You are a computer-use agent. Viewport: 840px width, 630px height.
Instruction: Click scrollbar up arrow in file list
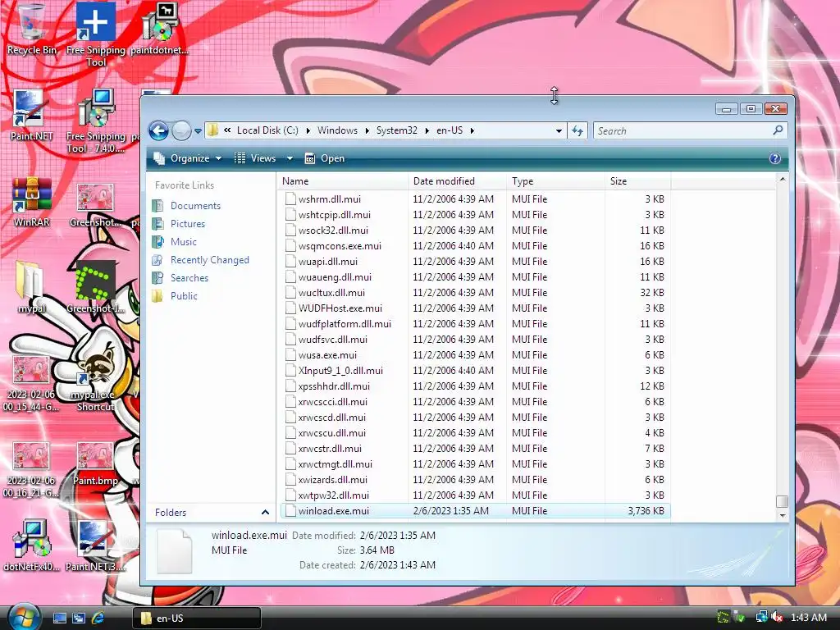[782, 180]
